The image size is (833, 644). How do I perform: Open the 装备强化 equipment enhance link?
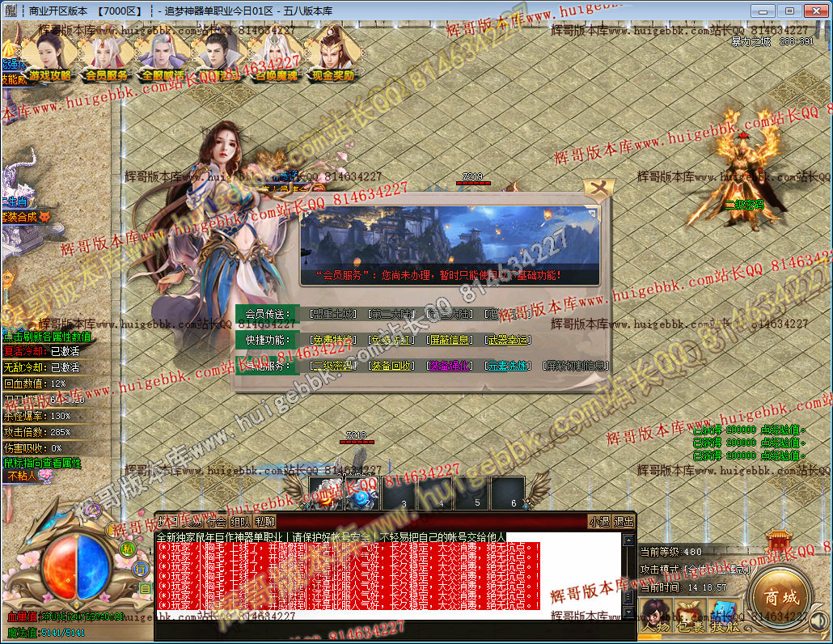450,366
